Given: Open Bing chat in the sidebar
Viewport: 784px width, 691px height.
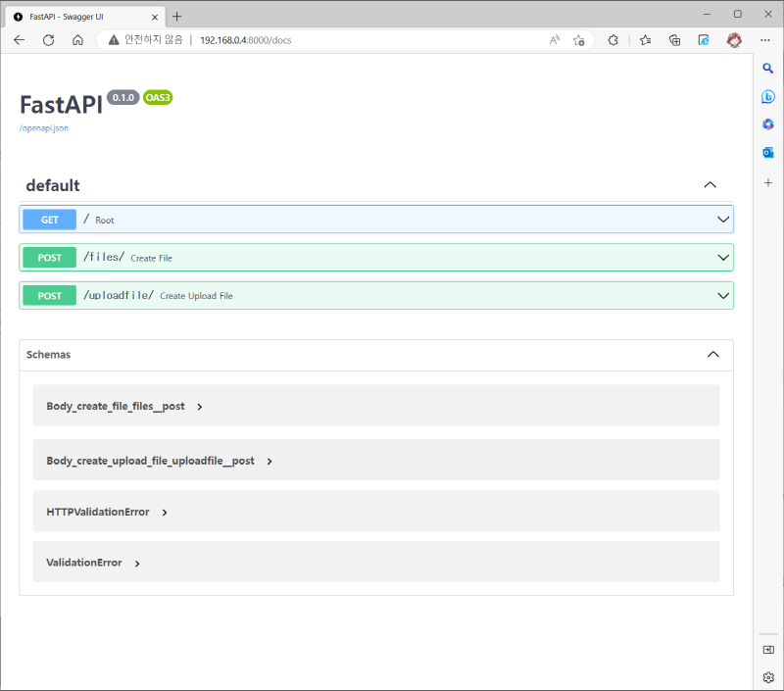Looking at the screenshot, I should 768,96.
